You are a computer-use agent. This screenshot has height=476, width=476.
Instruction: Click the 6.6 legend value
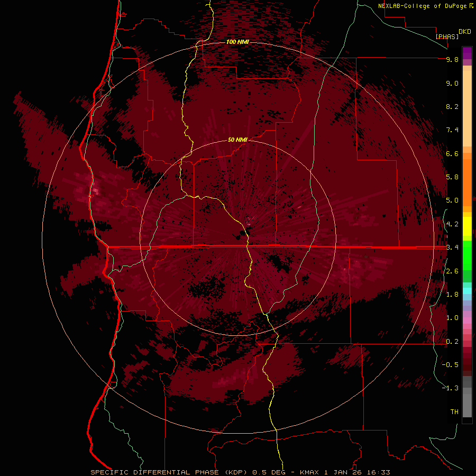coord(452,153)
